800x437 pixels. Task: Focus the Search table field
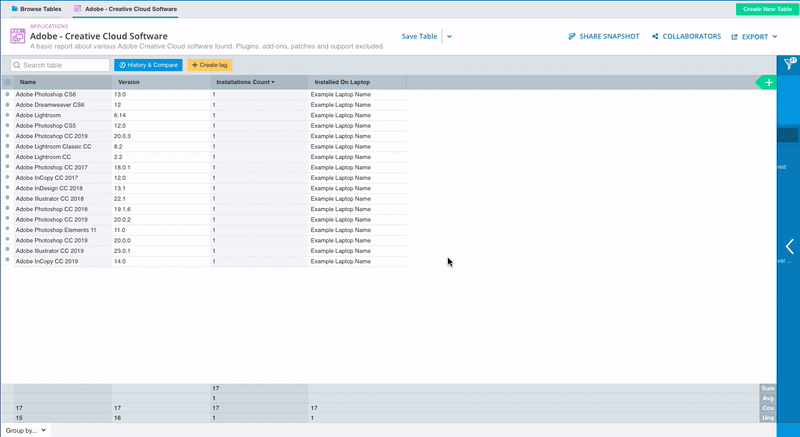(x=60, y=65)
